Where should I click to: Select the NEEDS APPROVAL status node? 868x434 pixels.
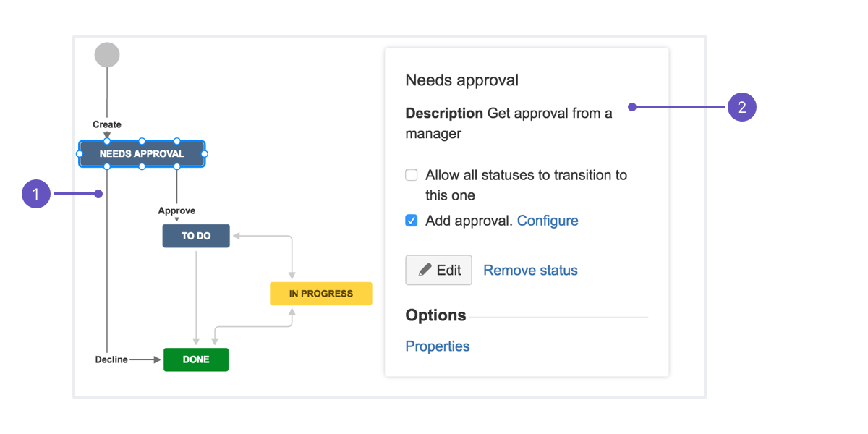[x=142, y=154]
